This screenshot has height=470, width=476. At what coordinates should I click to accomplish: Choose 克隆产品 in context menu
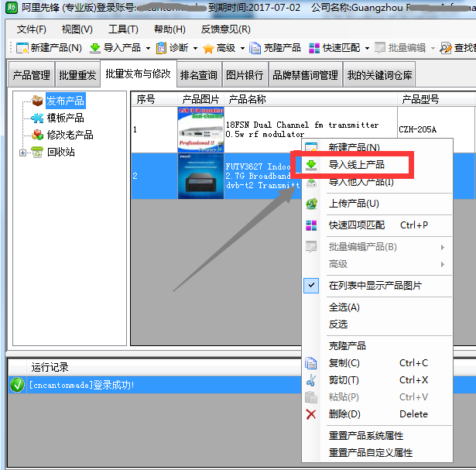pyautogui.click(x=348, y=346)
